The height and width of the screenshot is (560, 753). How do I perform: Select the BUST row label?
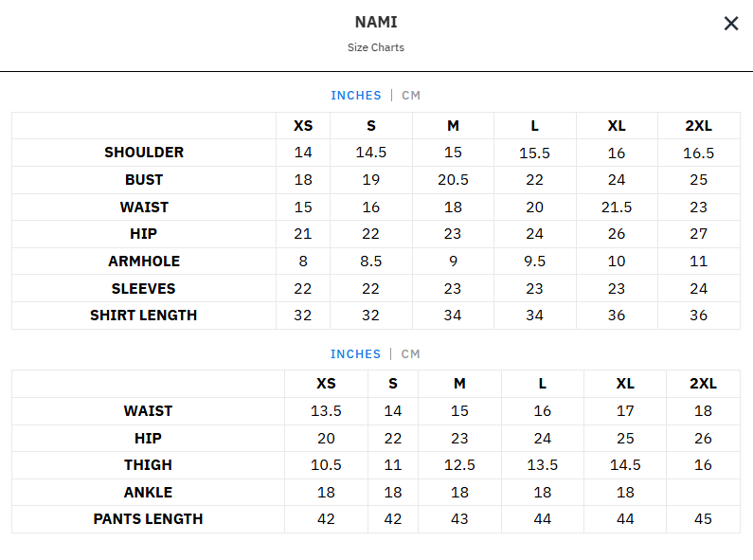(x=144, y=180)
